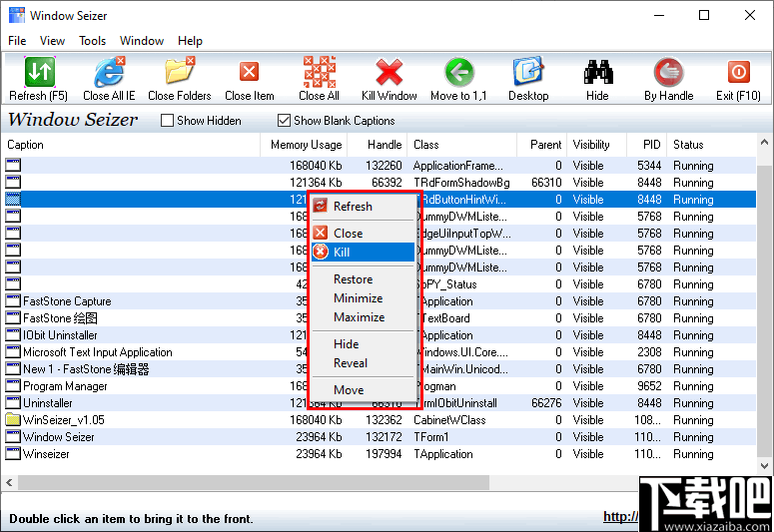Click the By Handle toolbar icon
This screenshot has width=774, height=532.
668,72
